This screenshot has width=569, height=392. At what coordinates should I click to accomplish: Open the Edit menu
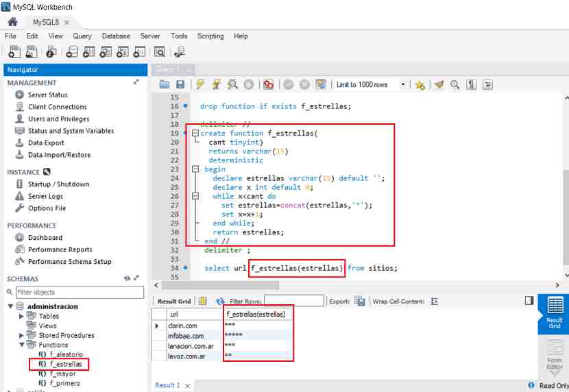tap(32, 36)
